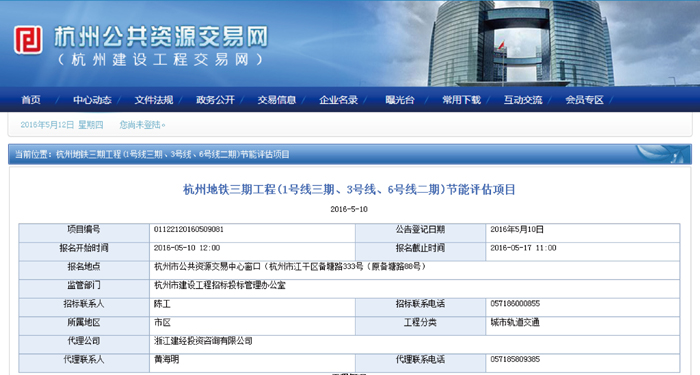700x375 pixels.
Task: Click the project number 01122120160509081 cell
Action: [252, 229]
